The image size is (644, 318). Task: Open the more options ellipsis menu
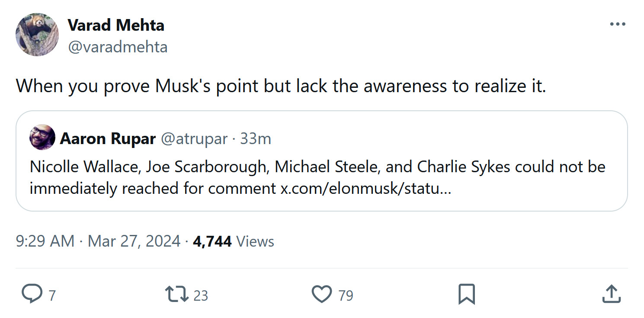click(x=617, y=25)
